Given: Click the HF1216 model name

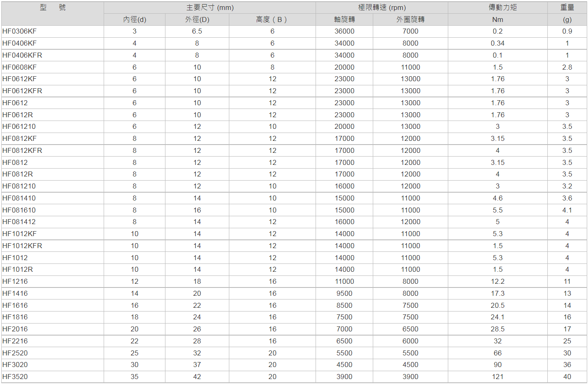Looking at the screenshot, I should 15,282.
